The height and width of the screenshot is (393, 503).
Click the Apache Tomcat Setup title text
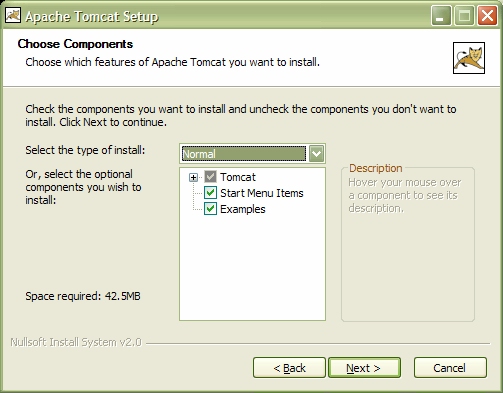92,17
